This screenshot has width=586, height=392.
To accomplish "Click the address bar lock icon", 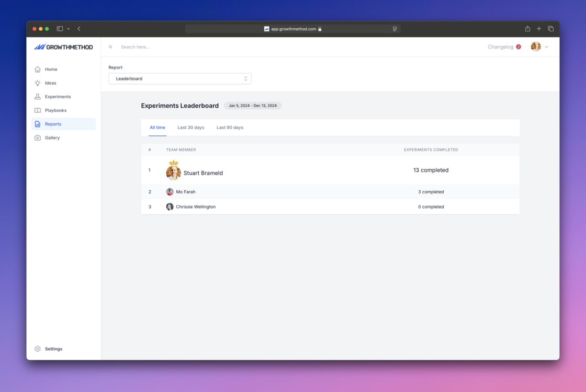I will tap(320, 29).
